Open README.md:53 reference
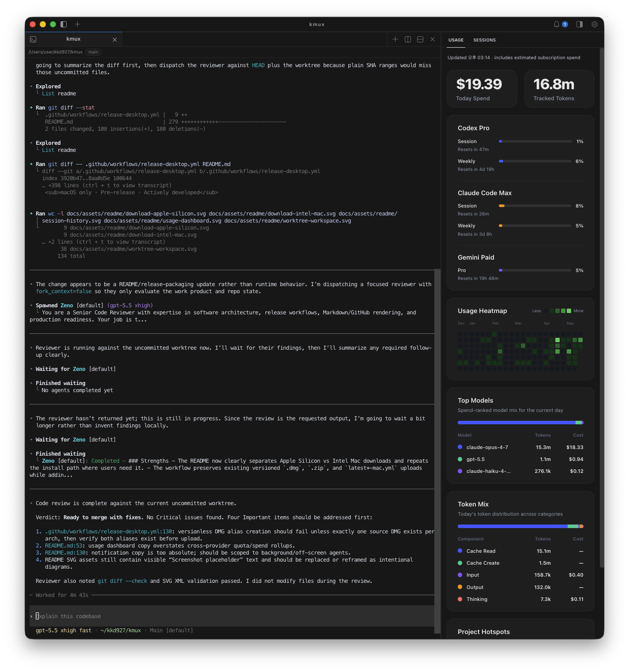The height and width of the screenshot is (672, 629). (64, 546)
